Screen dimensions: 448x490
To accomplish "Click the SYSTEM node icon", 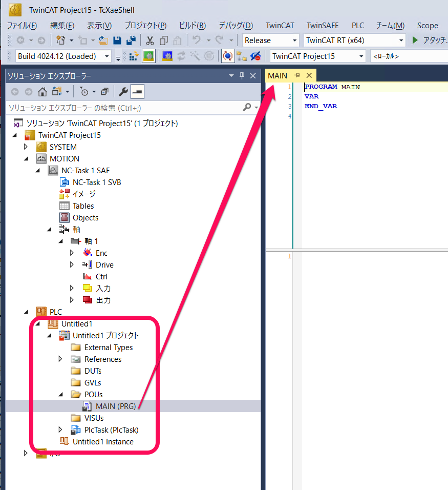I will click(x=41, y=147).
